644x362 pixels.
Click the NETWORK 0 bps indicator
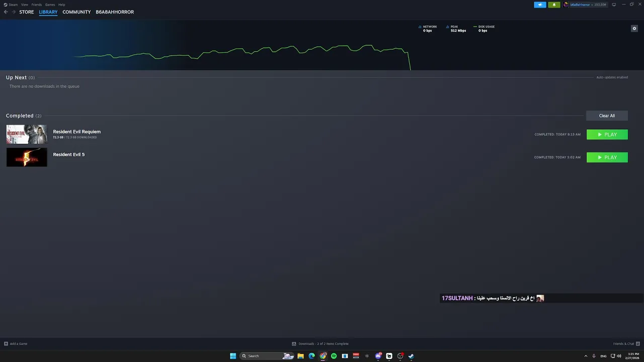tap(428, 29)
